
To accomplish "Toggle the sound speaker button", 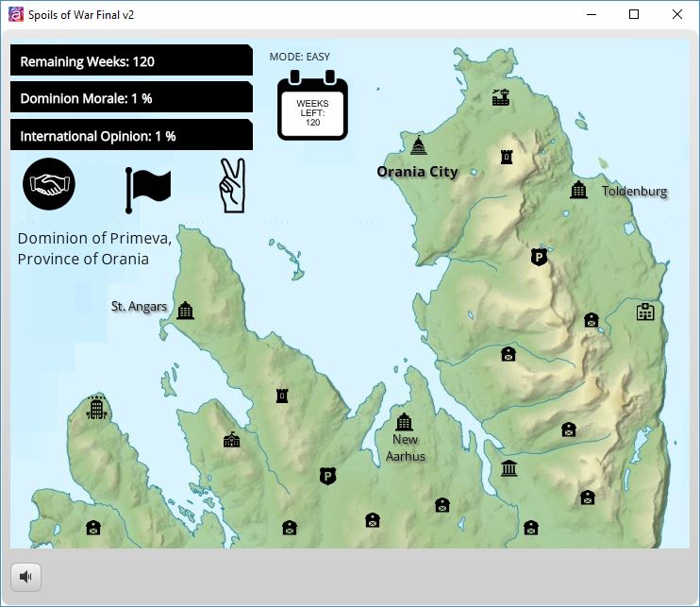I will point(25,576).
